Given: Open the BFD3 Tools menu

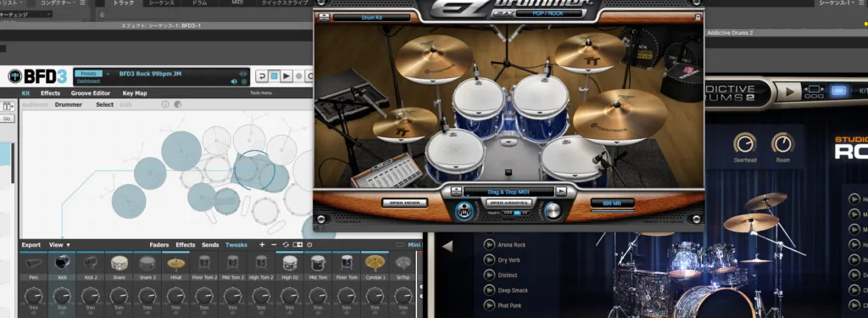Looking at the screenshot, I should [x=261, y=93].
